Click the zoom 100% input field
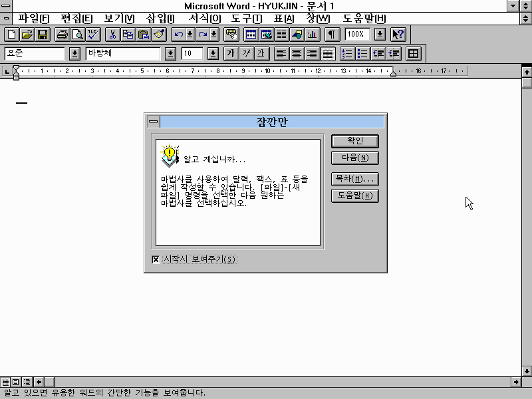The height and width of the screenshot is (399, 532). [357, 35]
